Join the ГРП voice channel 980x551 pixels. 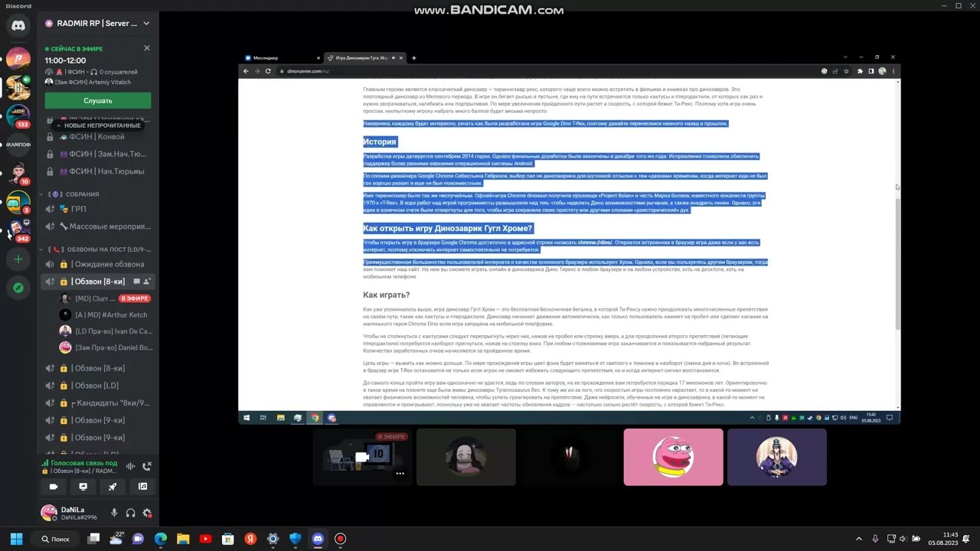pyautogui.click(x=98, y=209)
